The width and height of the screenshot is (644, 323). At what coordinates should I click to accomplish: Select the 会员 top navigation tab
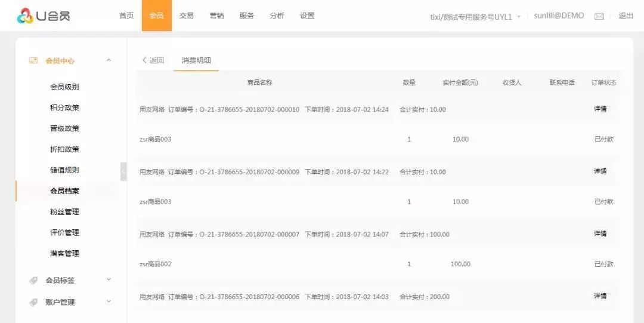pyautogui.click(x=156, y=16)
